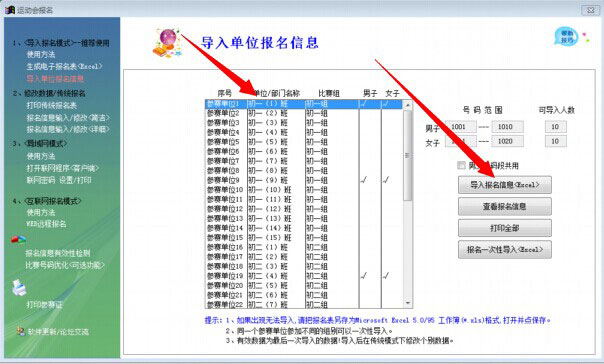Select row 参赛单位10 初一(10)班
604x364 pixels.
point(304,190)
